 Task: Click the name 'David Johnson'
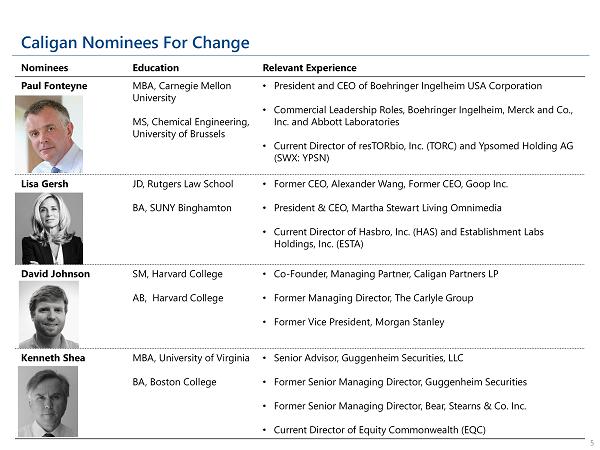(x=55, y=274)
